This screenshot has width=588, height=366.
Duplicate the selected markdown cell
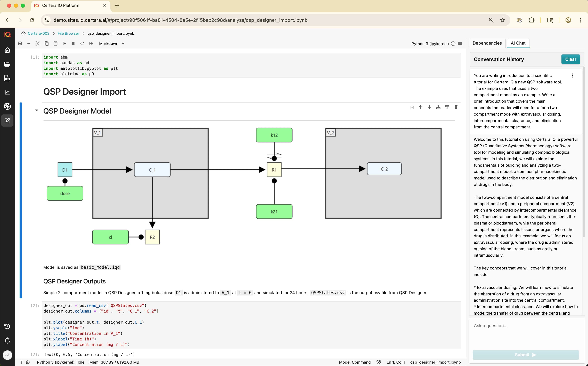[x=412, y=107]
